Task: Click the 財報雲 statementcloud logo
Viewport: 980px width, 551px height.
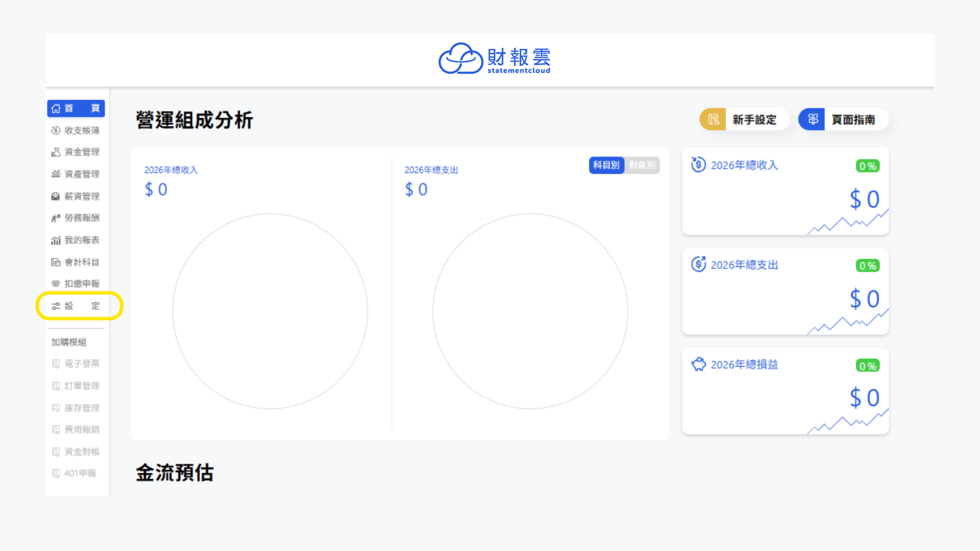Action: click(494, 59)
